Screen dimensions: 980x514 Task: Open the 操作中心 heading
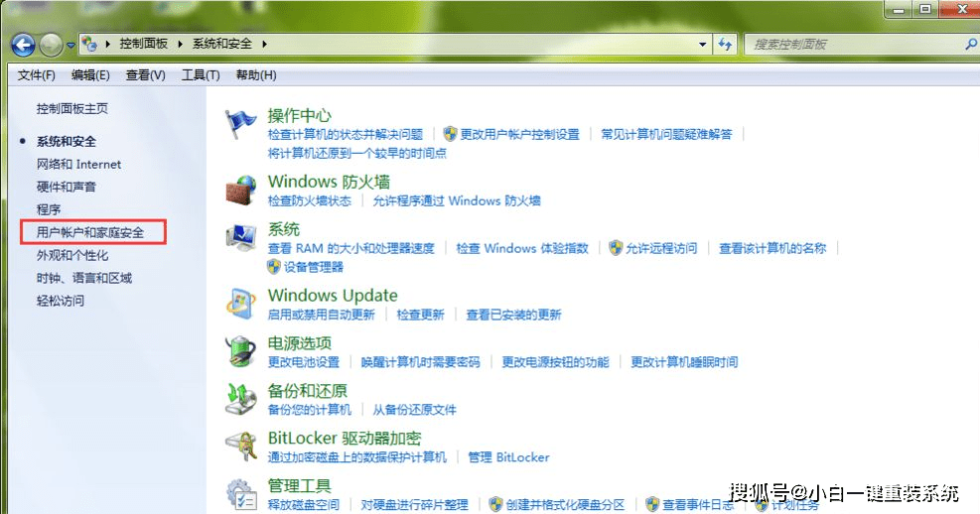(300, 115)
